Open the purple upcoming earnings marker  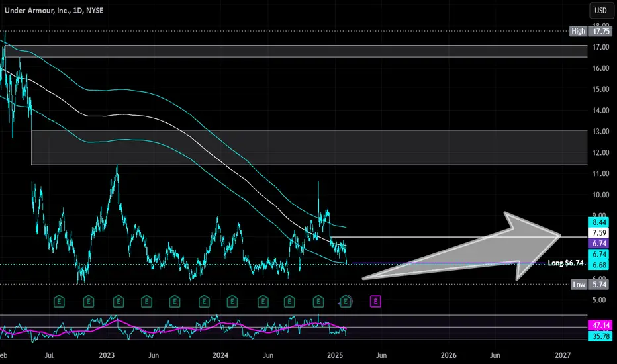point(375,302)
